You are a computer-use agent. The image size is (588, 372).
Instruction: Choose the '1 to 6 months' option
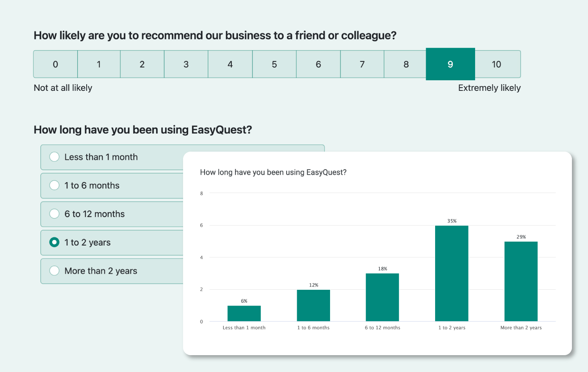(x=54, y=185)
